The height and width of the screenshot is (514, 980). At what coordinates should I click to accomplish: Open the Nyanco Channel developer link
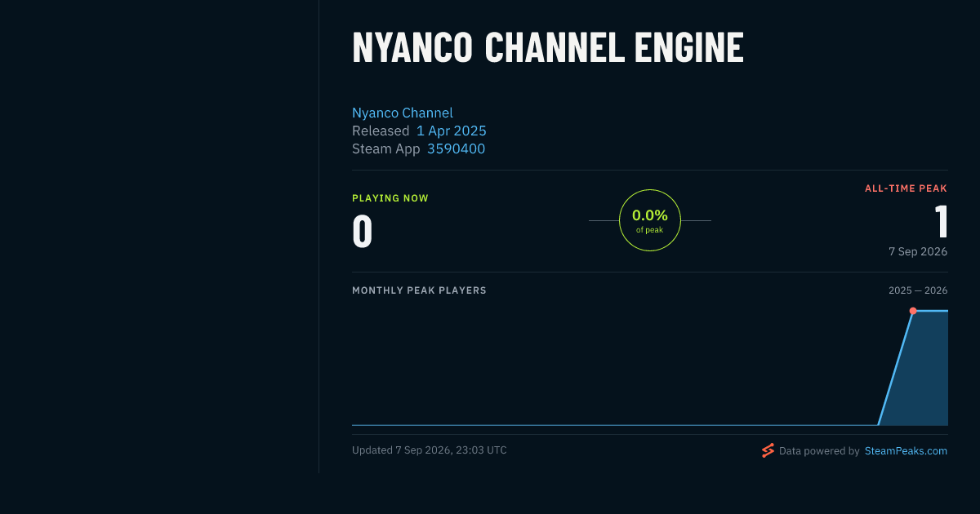pyautogui.click(x=403, y=113)
